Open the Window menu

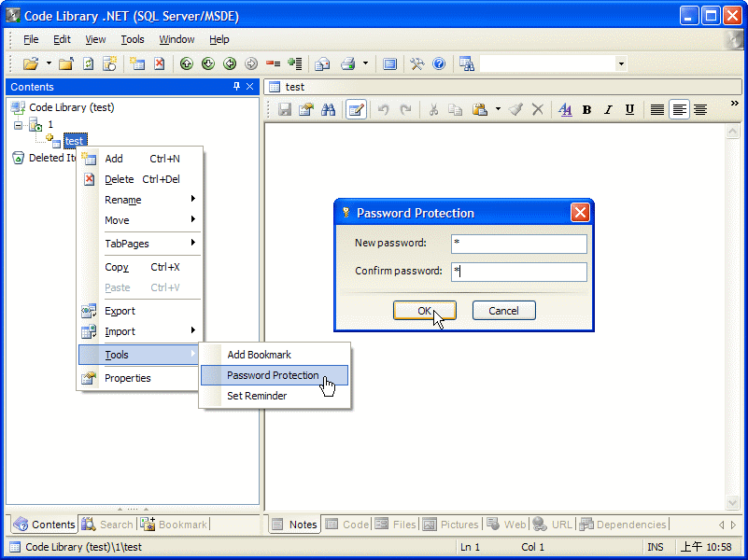click(176, 39)
